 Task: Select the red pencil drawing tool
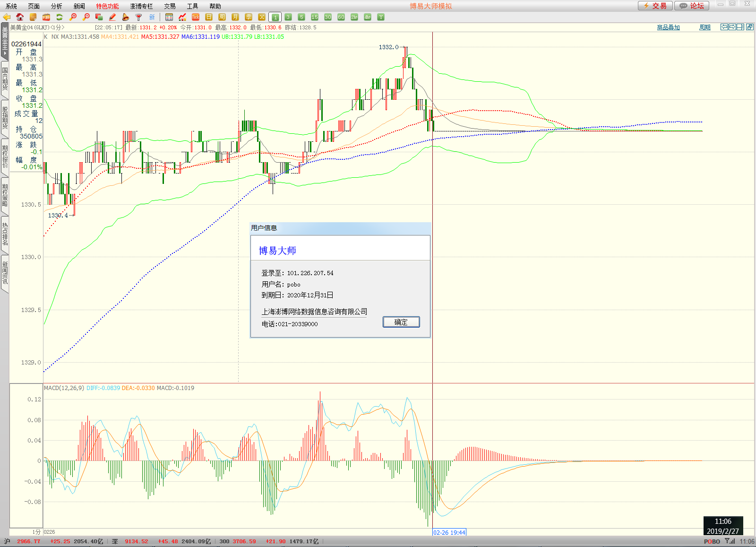112,17
